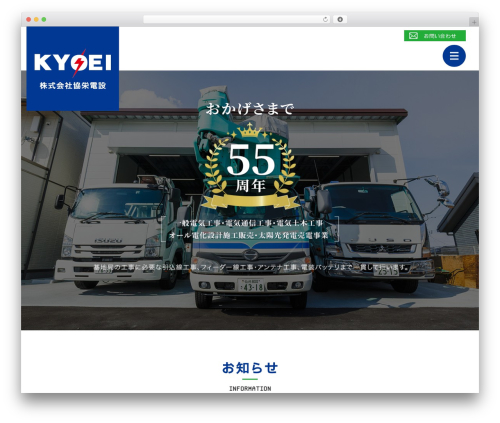This screenshot has height=423, width=500.
Task: Click the browser address bar
Action: point(236,20)
